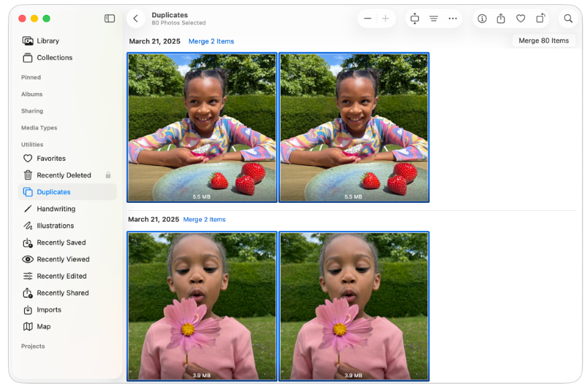Click first Merge 2 Items link
This screenshot has height=389, width=588.
pyautogui.click(x=211, y=41)
